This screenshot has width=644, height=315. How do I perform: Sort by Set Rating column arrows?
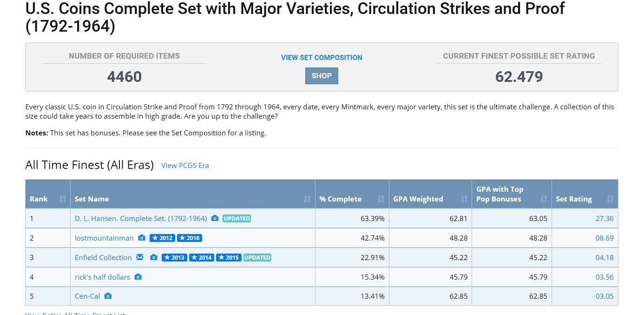(x=610, y=199)
